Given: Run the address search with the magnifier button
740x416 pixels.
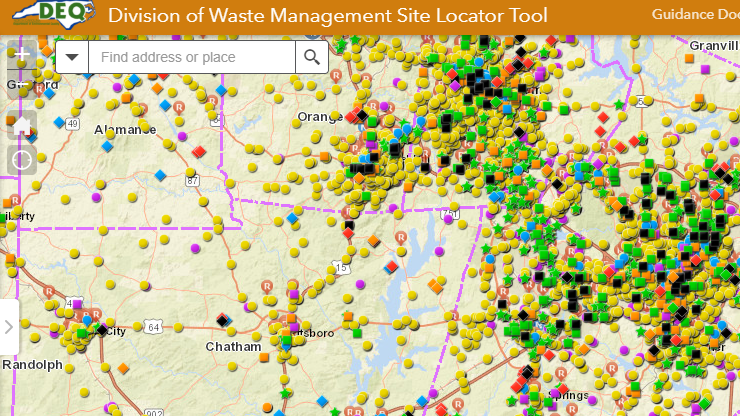Looking at the screenshot, I should click(311, 57).
